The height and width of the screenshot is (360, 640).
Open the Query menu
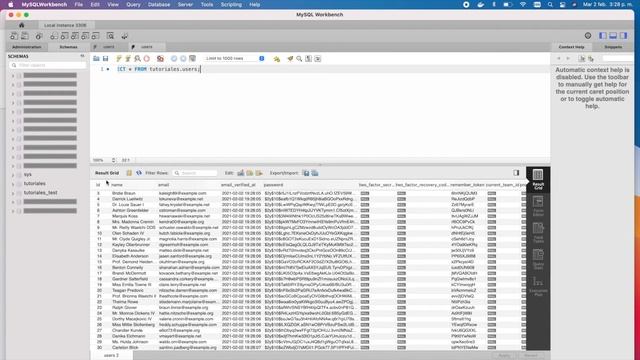[133, 4]
